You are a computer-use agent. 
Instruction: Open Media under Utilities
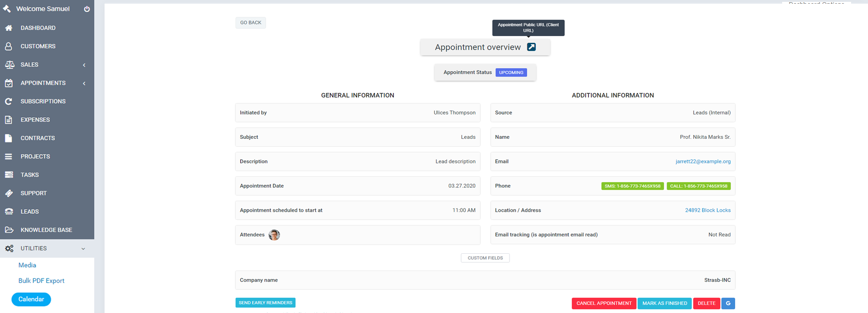point(27,265)
